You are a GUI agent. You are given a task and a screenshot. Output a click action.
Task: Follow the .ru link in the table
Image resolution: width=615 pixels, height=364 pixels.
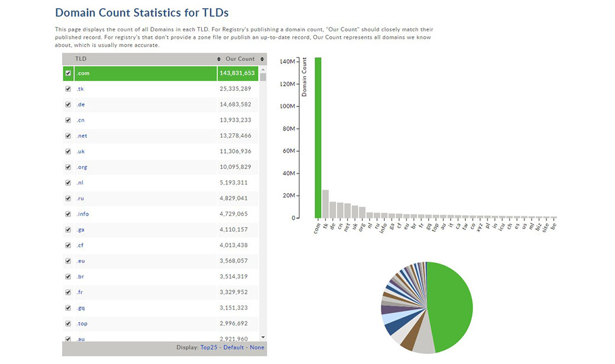[x=80, y=199]
